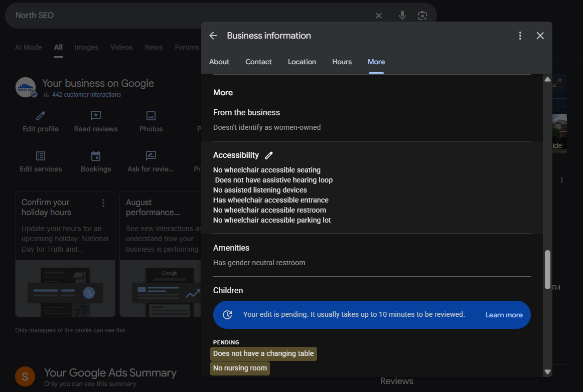
Task: Select the All search tab
Action: [x=58, y=47]
